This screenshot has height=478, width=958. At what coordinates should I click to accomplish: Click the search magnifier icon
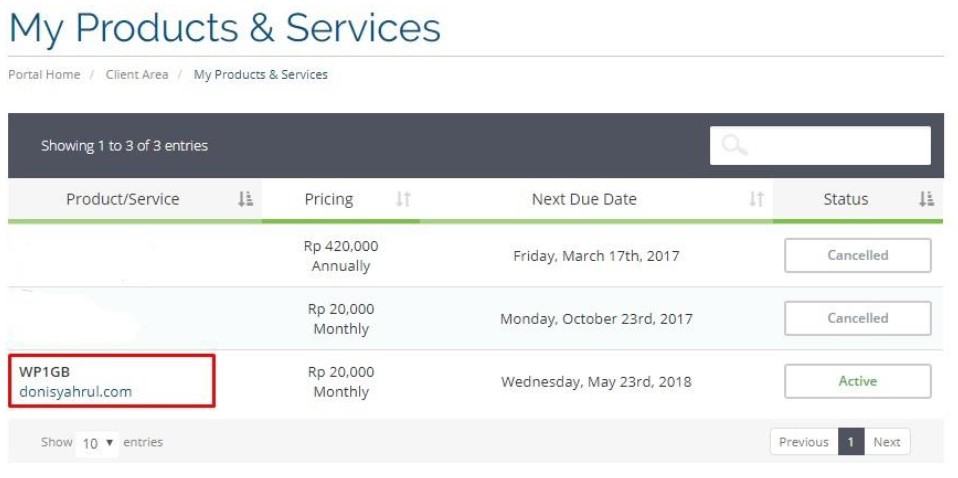tap(734, 145)
